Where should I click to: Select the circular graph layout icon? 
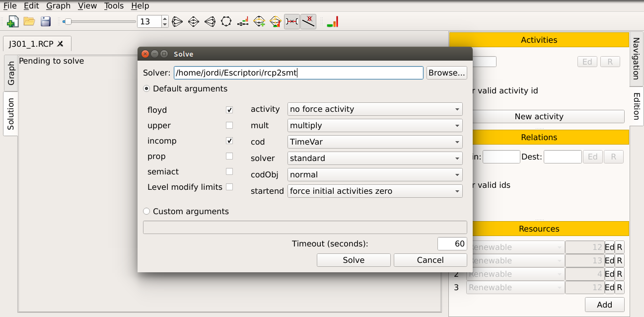pyautogui.click(x=226, y=21)
